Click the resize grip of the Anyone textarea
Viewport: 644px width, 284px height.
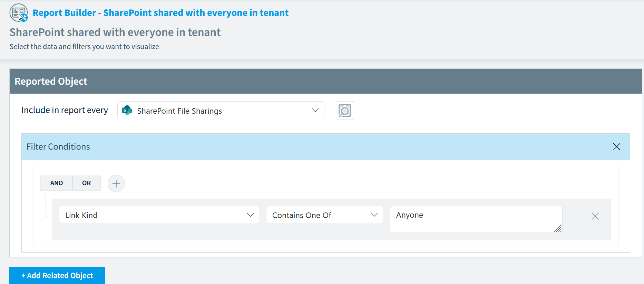[558, 228]
